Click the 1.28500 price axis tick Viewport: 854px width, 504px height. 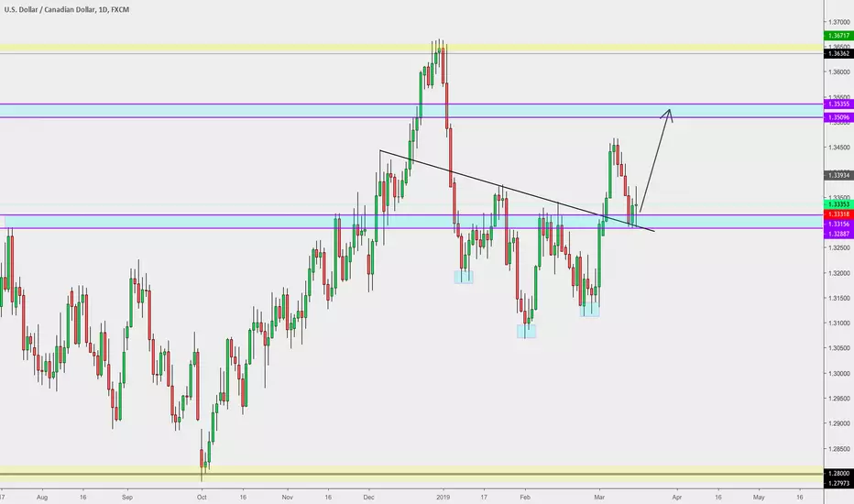click(838, 449)
